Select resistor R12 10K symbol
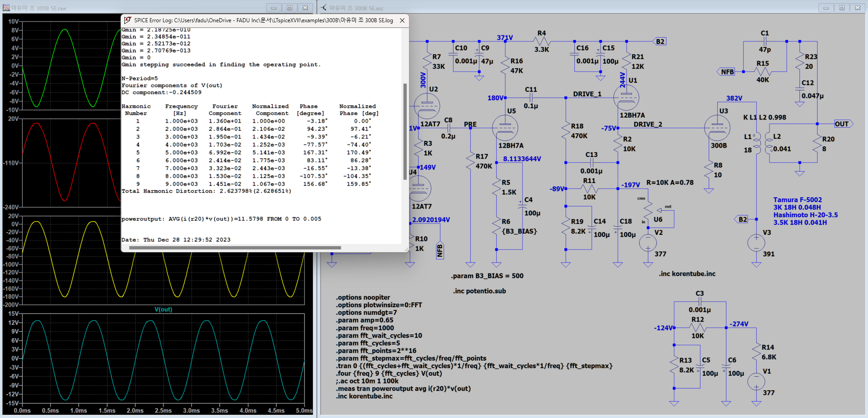Screen dimensions: 868x418 click(698, 328)
